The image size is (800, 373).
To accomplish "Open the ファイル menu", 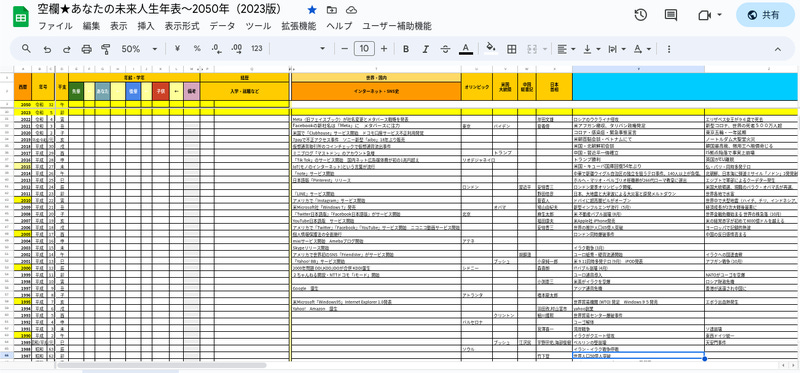I will tap(55, 26).
